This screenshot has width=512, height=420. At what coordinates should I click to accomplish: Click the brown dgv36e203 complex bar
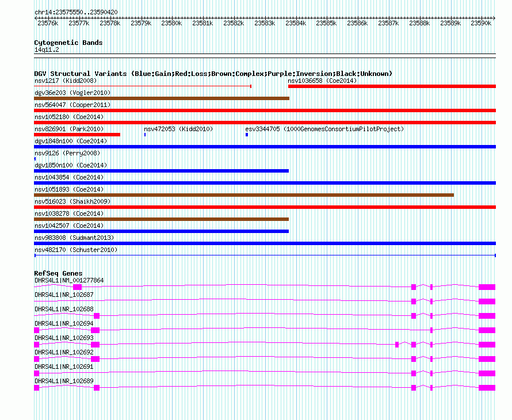click(x=162, y=98)
